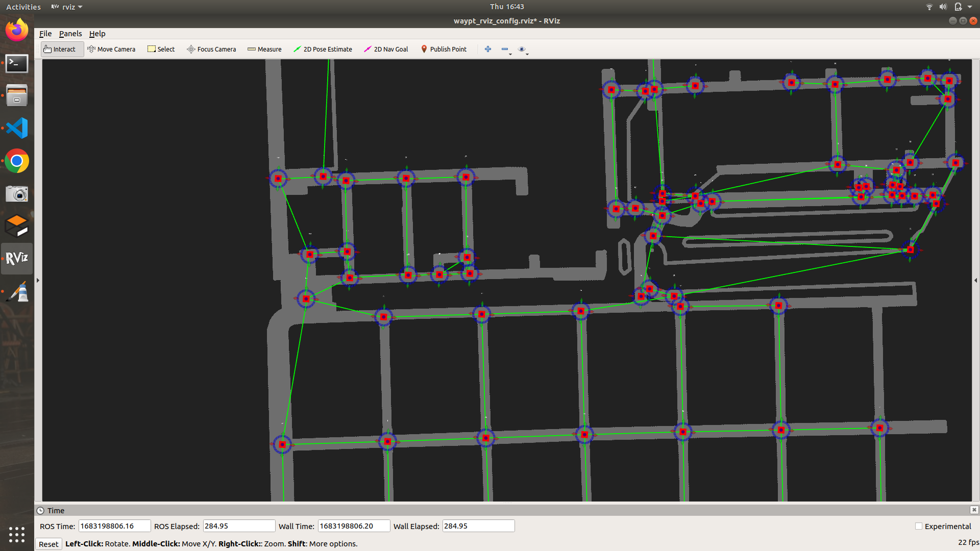Click the Reset button
Image resolution: width=980 pixels, height=551 pixels.
click(x=48, y=544)
